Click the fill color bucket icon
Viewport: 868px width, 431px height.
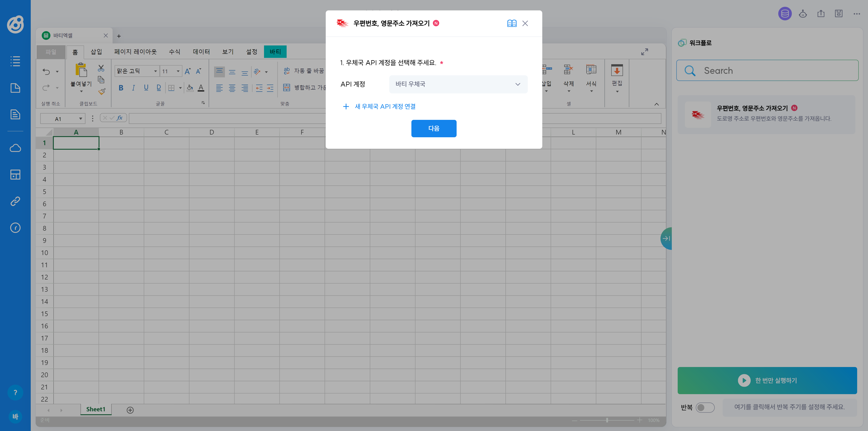tap(190, 88)
